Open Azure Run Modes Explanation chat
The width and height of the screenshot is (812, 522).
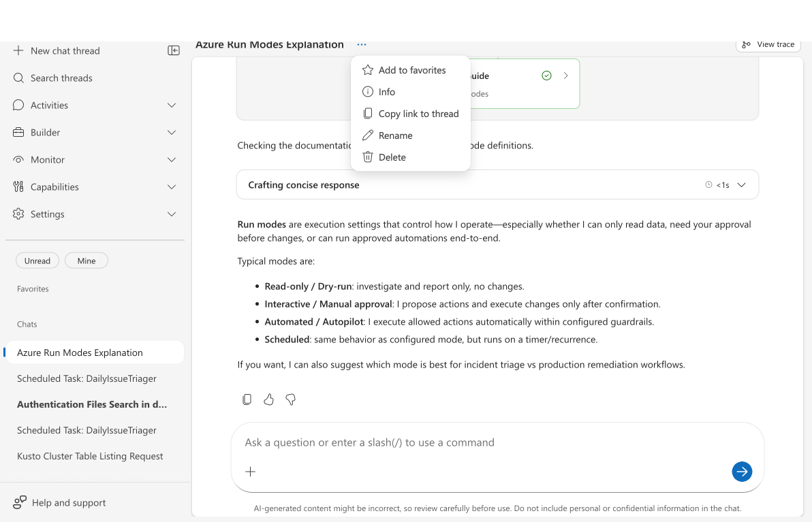(94, 353)
